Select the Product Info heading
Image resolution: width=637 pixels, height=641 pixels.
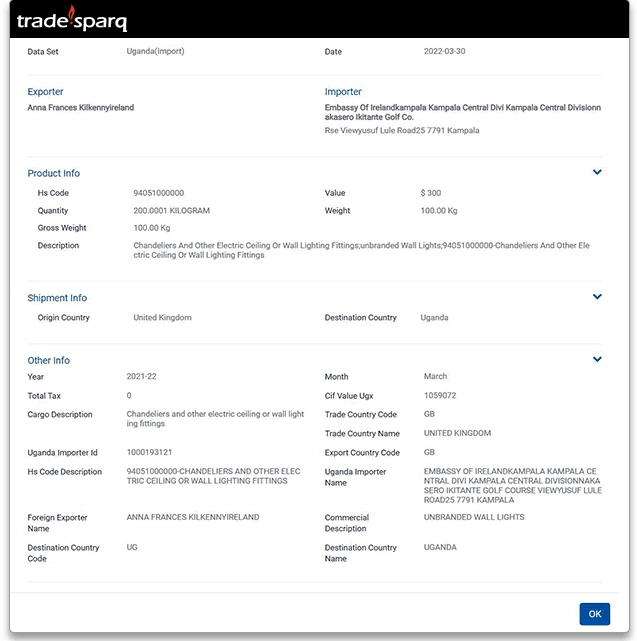(x=54, y=173)
